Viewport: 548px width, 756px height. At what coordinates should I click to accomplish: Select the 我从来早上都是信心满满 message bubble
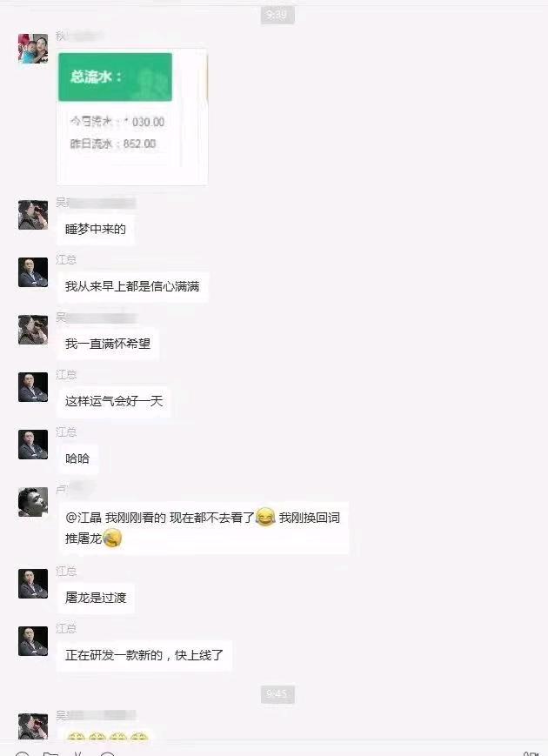(x=132, y=286)
